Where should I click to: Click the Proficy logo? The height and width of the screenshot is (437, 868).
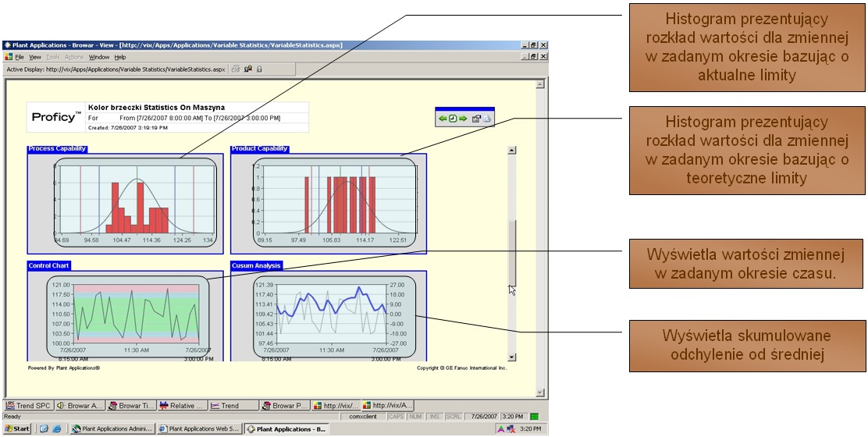coord(56,117)
